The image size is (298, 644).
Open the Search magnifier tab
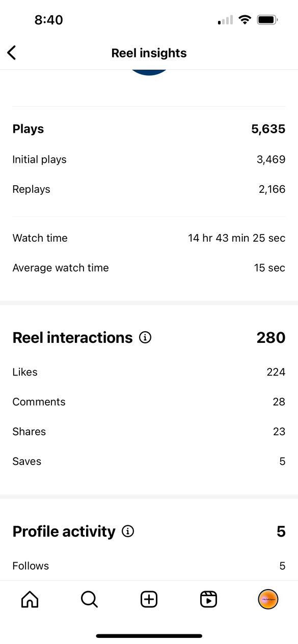pos(89,599)
